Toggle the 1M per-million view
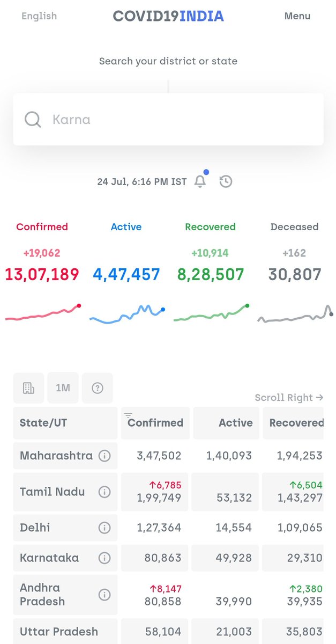Image resolution: width=336 pixels, height=644 pixels. pos(63,387)
